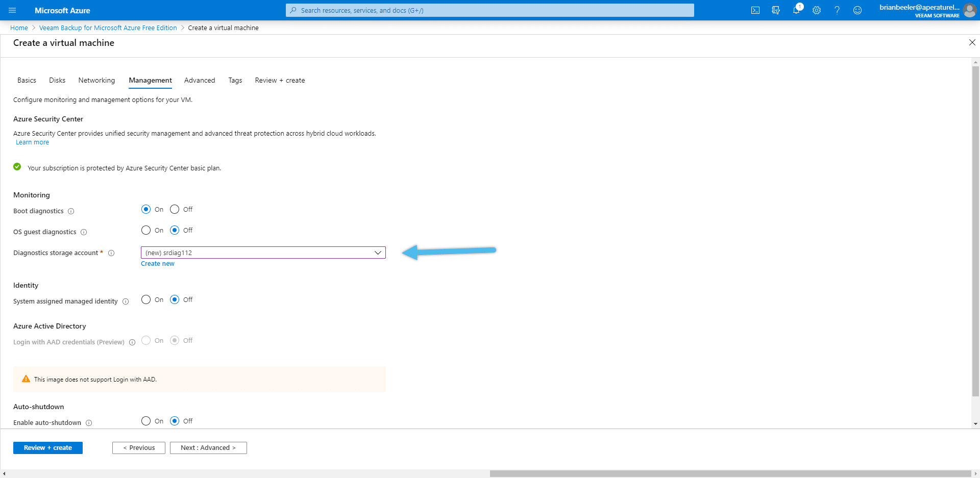Switch to the Advanced tab
Image resolution: width=980 pixels, height=478 pixels.
(200, 80)
